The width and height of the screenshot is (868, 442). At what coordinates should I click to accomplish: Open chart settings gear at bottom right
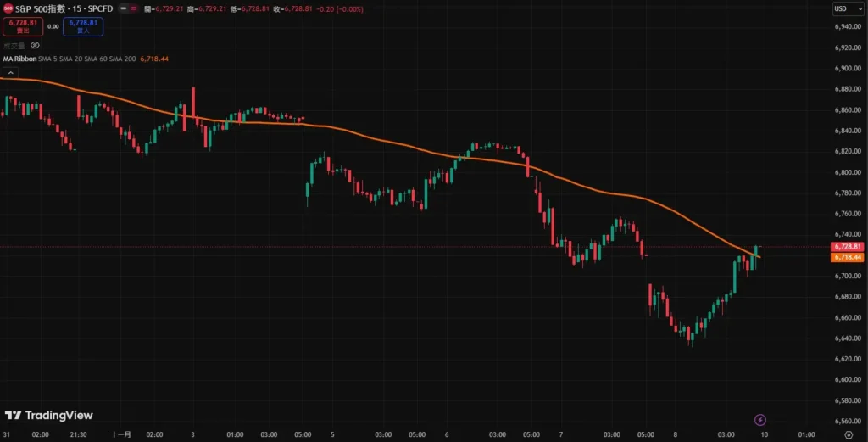848,434
